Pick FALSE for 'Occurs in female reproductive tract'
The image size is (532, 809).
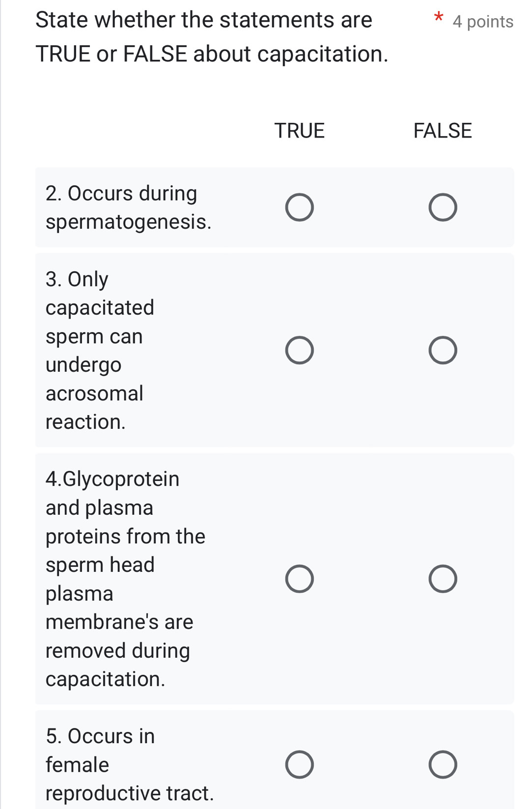443,765
